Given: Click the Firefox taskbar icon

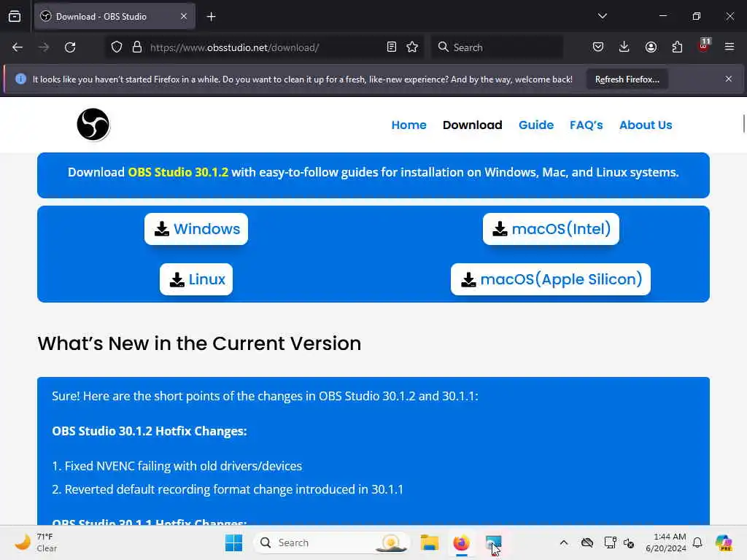Looking at the screenshot, I should point(461,542).
